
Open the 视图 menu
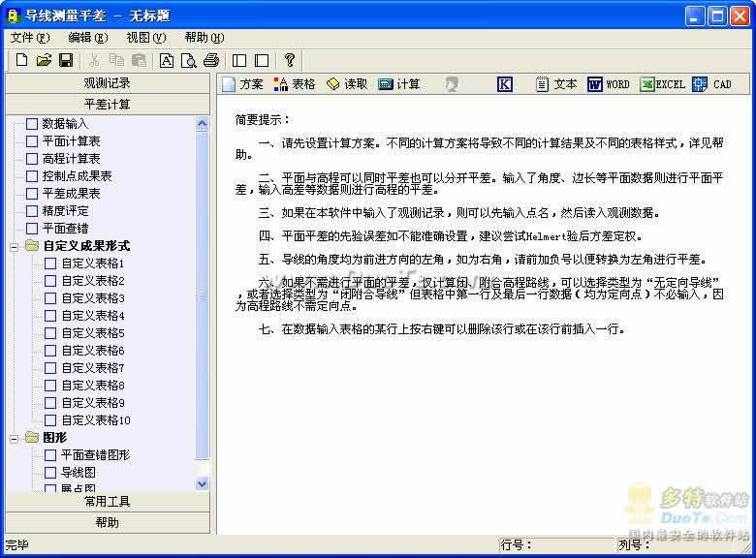(145, 38)
